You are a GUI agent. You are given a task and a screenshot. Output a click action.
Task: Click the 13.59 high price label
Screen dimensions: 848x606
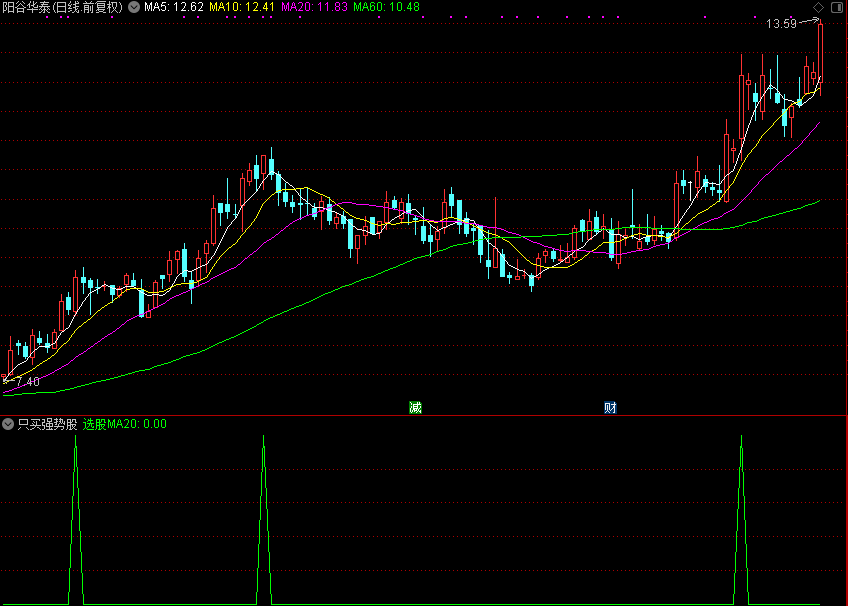tap(781, 24)
